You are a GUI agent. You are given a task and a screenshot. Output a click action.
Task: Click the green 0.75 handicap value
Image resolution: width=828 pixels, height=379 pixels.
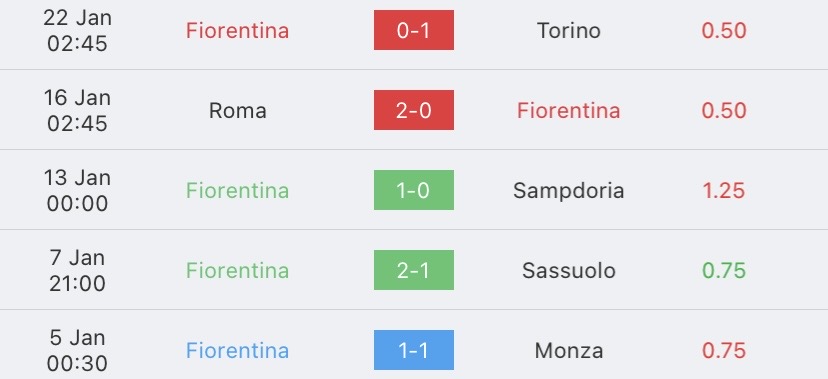click(x=723, y=270)
